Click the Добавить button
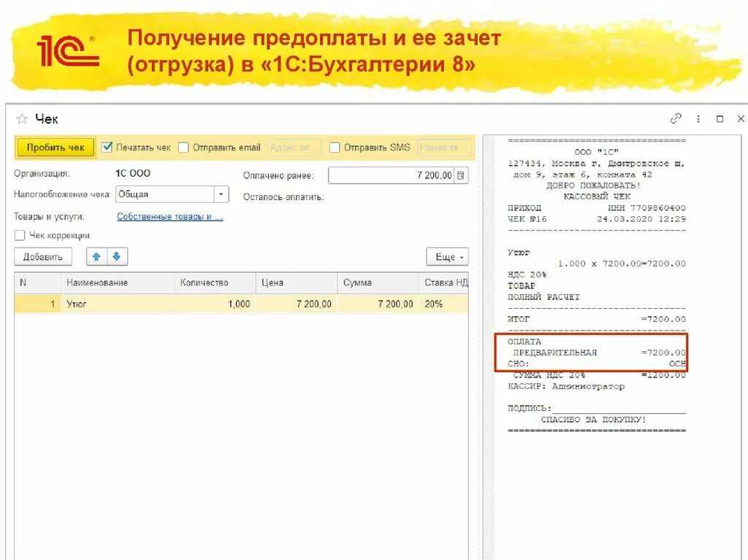Viewport: 748px width, 560px height. [x=43, y=256]
